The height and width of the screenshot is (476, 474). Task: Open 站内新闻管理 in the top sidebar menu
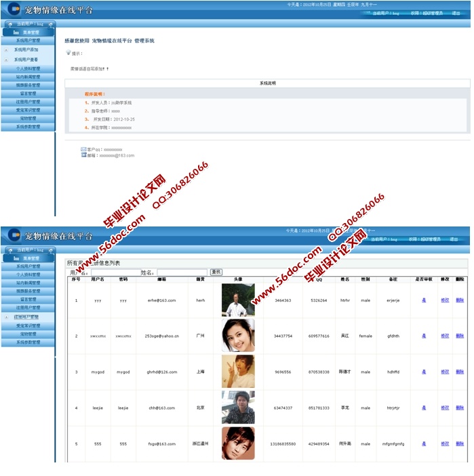[x=28, y=77]
